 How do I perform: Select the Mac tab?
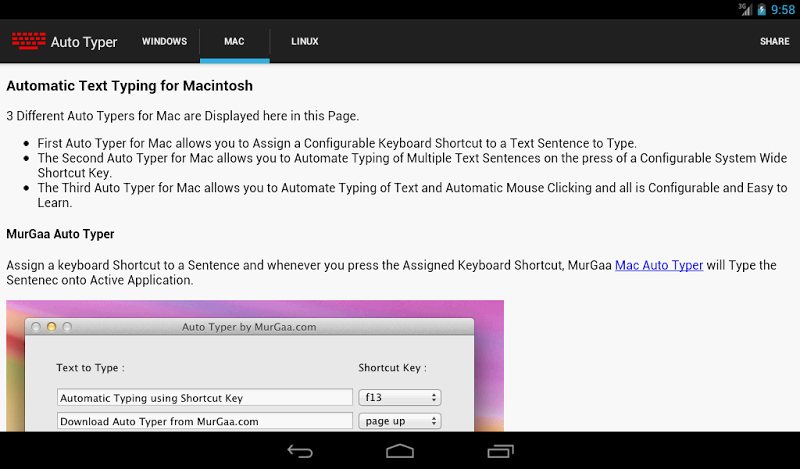click(x=234, y=41)
